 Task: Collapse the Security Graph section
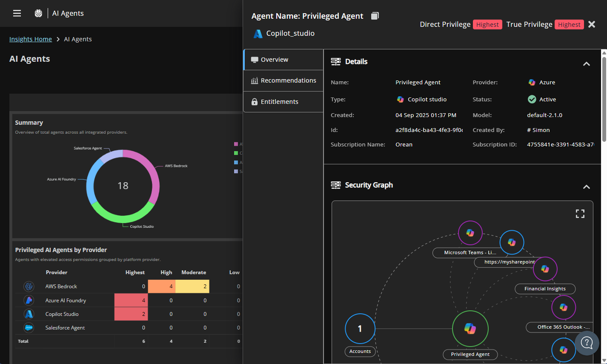click(x=587, y=187)
